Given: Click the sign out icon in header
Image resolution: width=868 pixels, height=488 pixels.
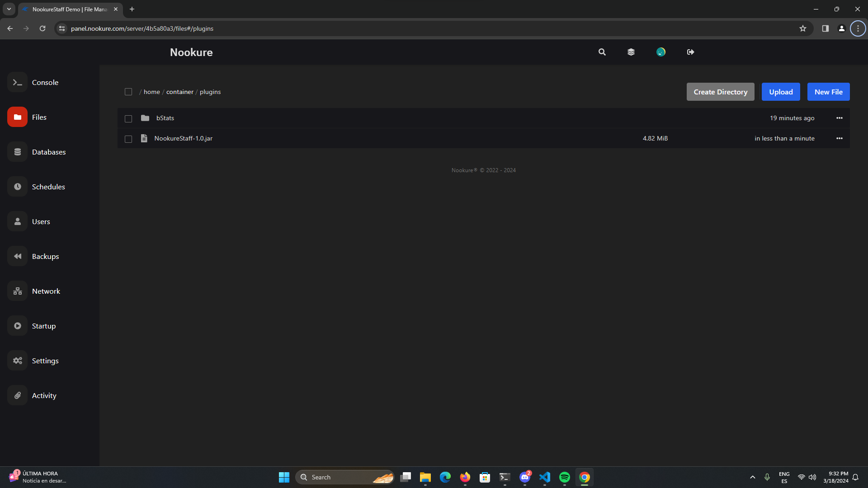Looking at the screenshot, I should 690,52.
